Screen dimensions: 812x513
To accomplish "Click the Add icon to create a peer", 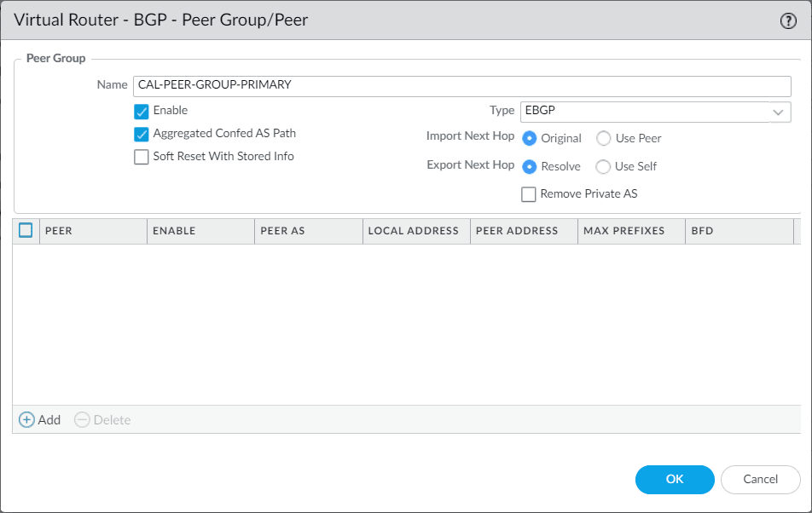I will click(39, 419).
